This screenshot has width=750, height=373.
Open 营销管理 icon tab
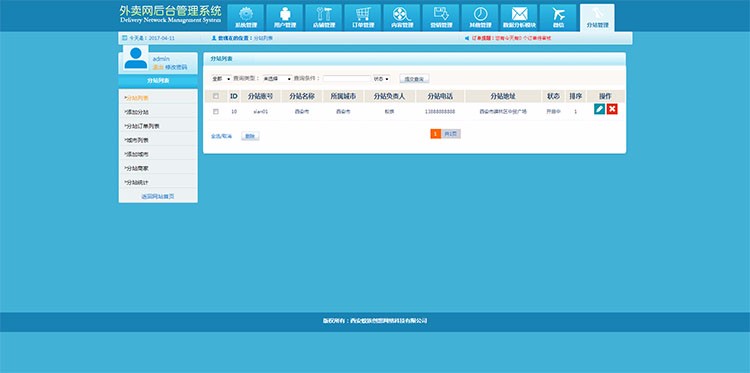[x=441, y=18]
